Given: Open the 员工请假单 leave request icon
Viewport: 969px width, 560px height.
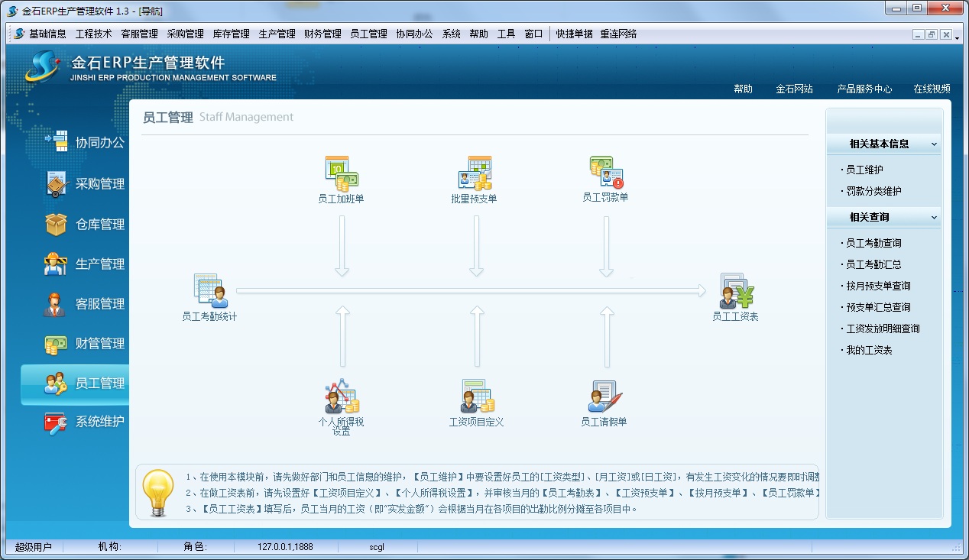Looking at the screenshot, I should [604, 397].
